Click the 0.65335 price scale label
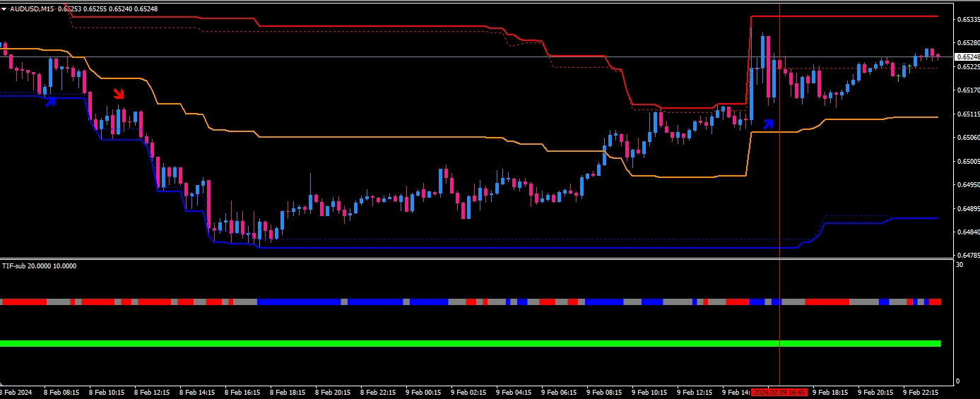 (967, 20)
